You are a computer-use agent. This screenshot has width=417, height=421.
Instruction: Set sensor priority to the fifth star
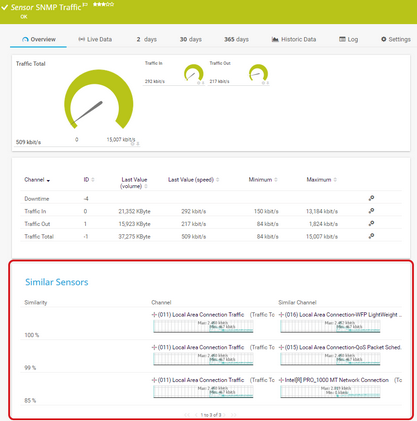[x=112, y=4]
